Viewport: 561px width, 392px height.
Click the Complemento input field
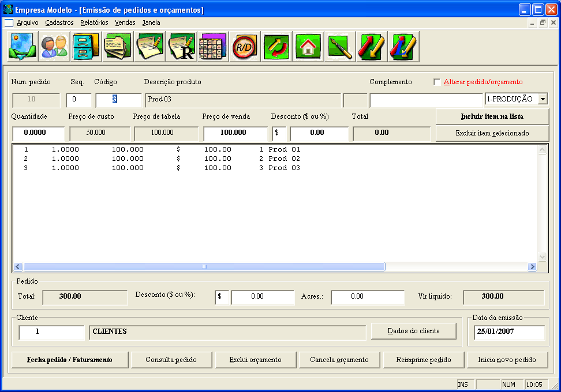coord(426,100)
